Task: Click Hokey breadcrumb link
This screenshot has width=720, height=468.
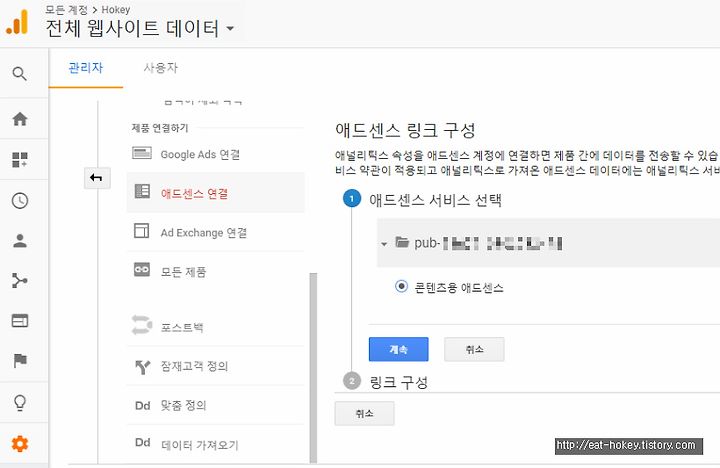Action: click(x=116, y=10)
